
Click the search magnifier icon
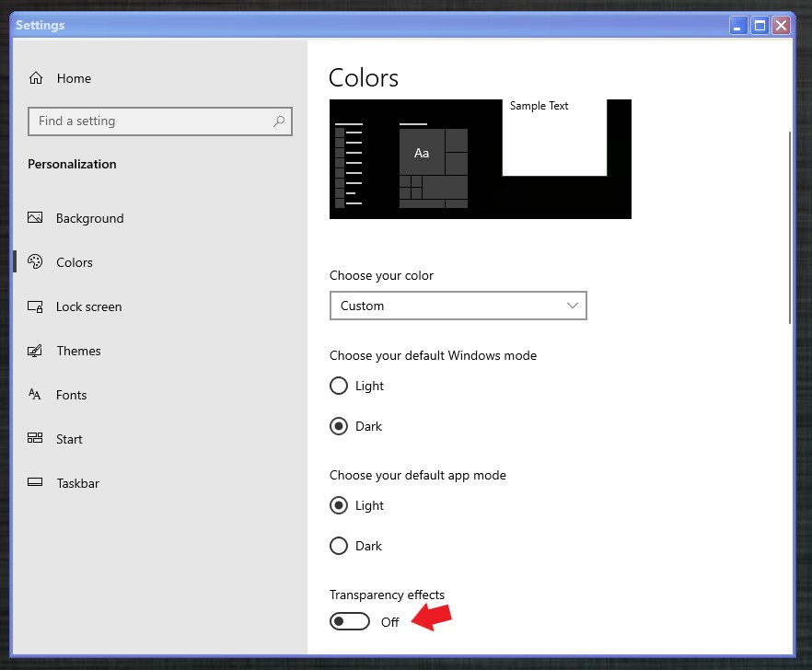click(x=279, y=121)
